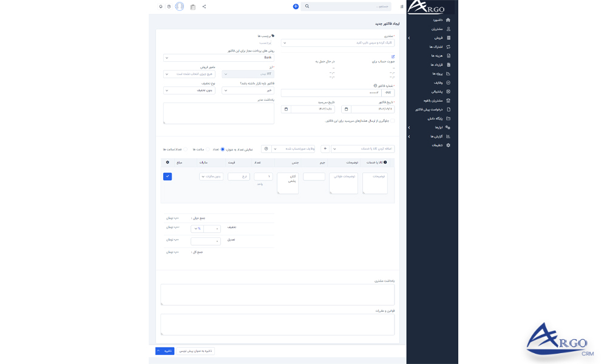
Task: Click the gear icon in items table header
Action: tap(168, 163)
